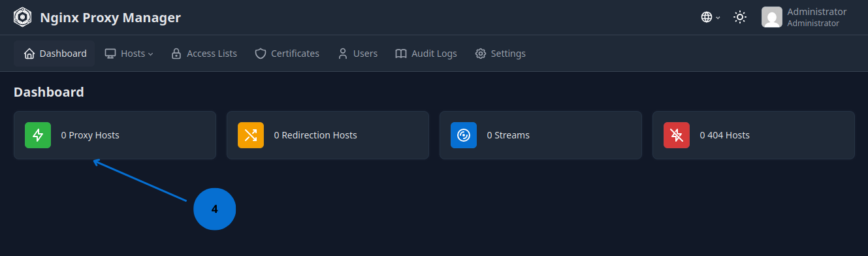The image size is (868, 256).
Task: Expand the Hosts dropdown menu
Action: pos(129,54)
